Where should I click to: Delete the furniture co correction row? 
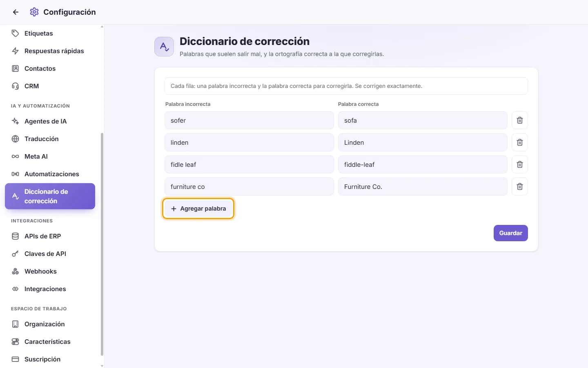(520, 186)
